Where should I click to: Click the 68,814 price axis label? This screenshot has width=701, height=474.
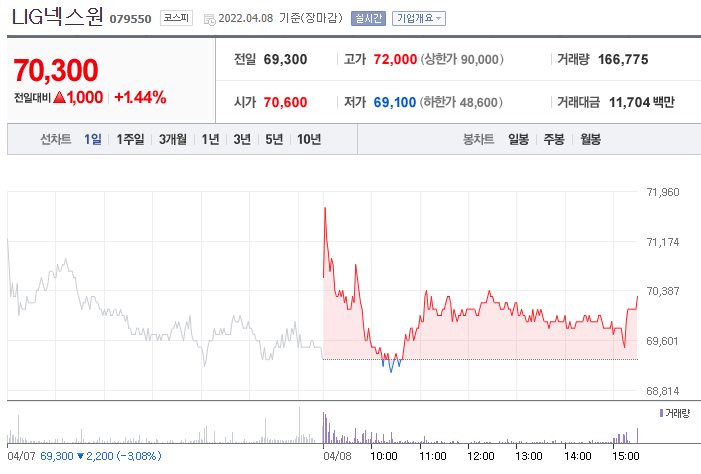click(x=663, y=391)
